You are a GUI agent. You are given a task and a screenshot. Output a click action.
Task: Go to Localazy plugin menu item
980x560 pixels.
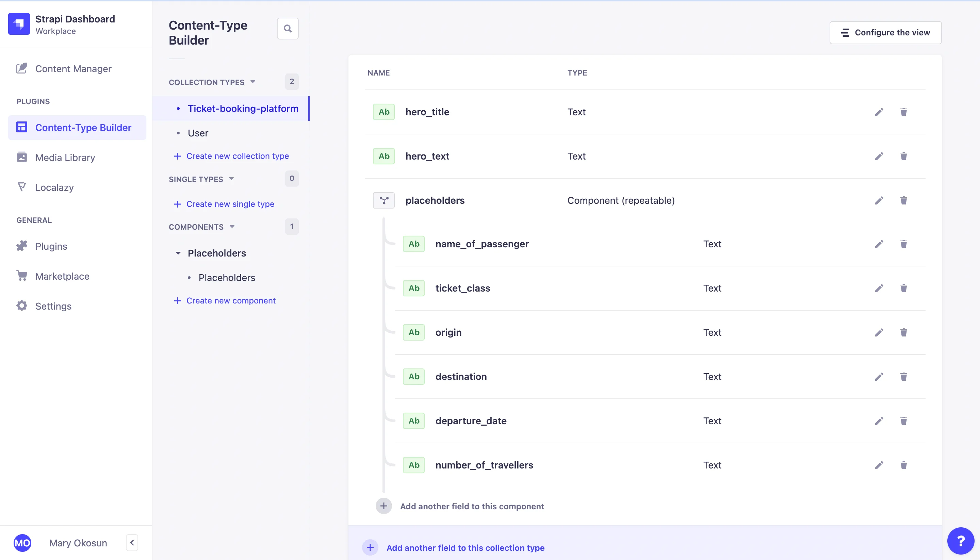point(54,187)
